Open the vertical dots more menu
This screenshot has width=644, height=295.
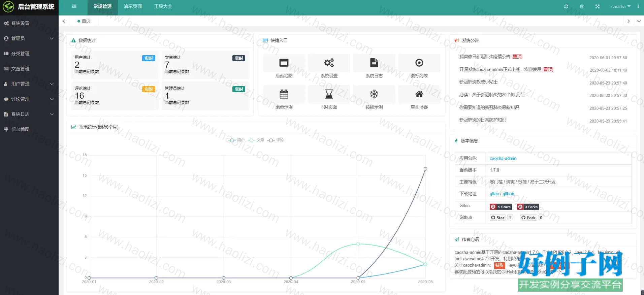tap(638, 6)
